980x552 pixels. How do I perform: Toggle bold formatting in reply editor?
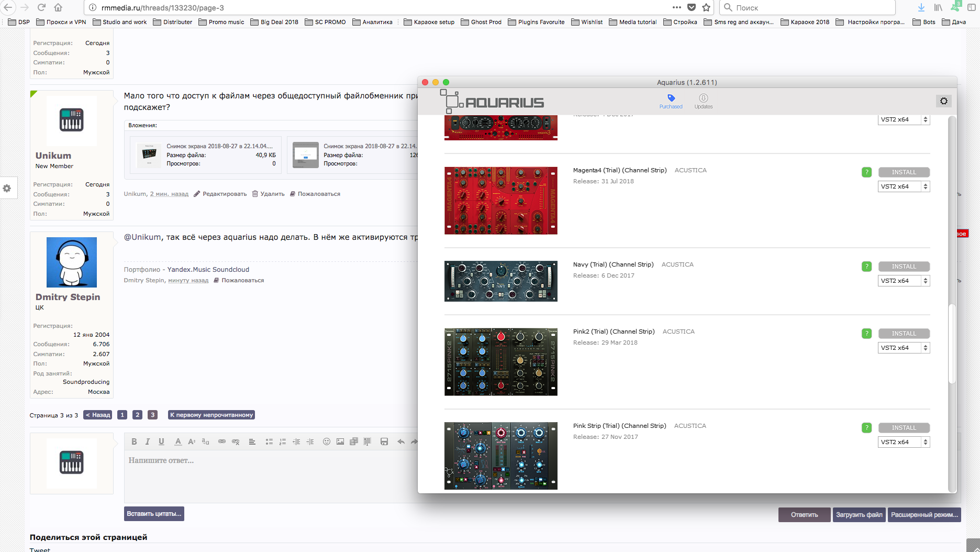click(x=134, y=441)
